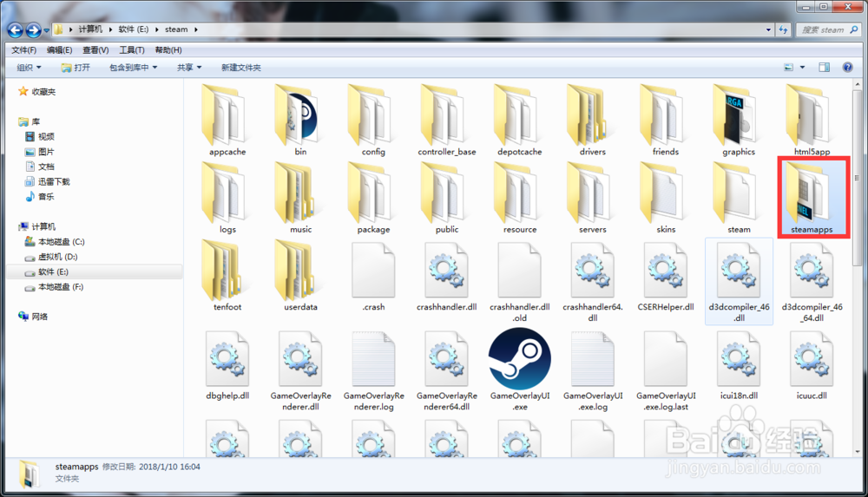This screenshot has height=497, width=868.
Task: Select crashhandler.dll.old file
Action: point(519,281)
